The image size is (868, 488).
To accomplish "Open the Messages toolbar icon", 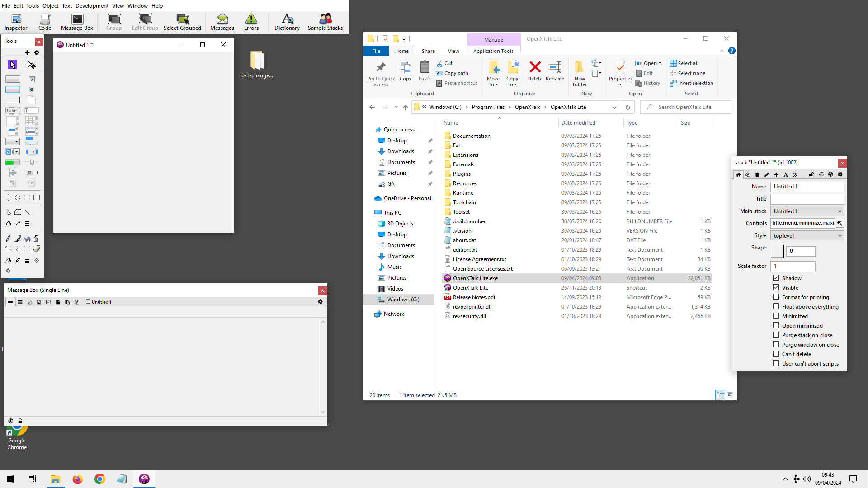I will click(222, 22).
